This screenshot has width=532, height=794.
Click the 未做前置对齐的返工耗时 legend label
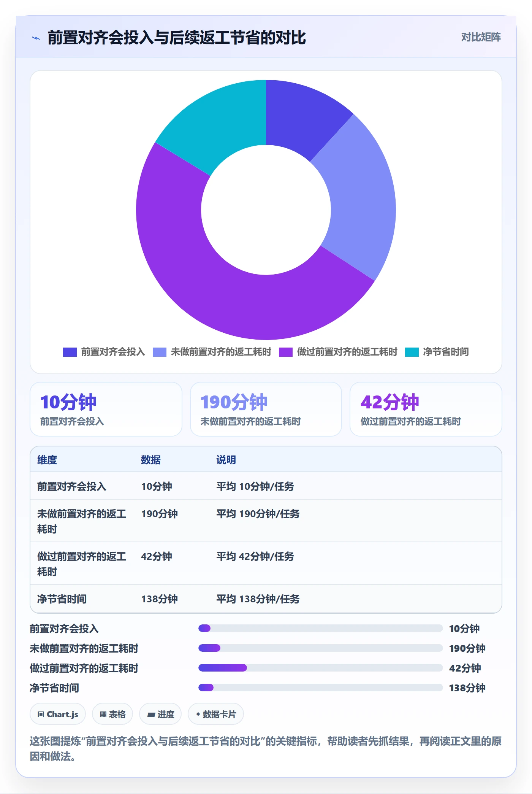click(221, 352)
